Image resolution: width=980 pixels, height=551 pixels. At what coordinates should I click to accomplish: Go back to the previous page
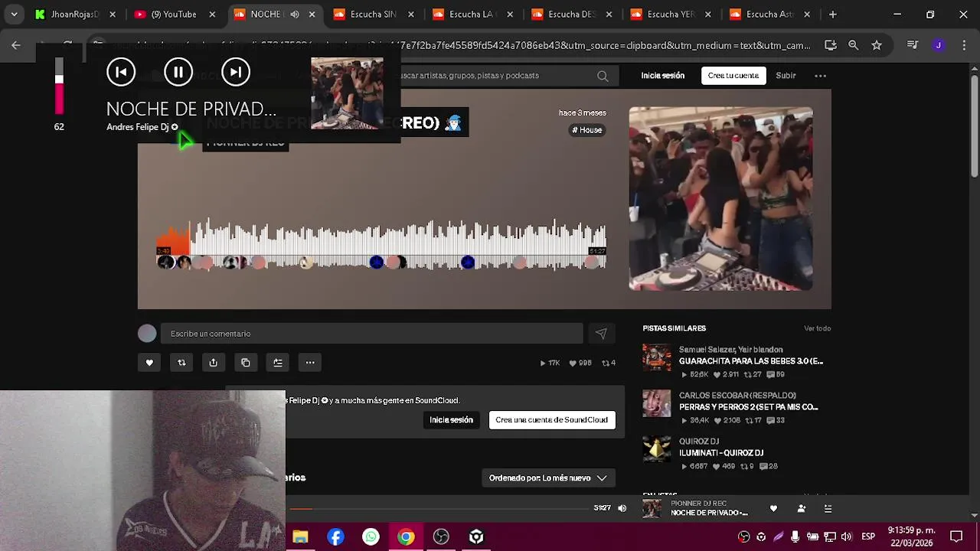pos(16,45)
